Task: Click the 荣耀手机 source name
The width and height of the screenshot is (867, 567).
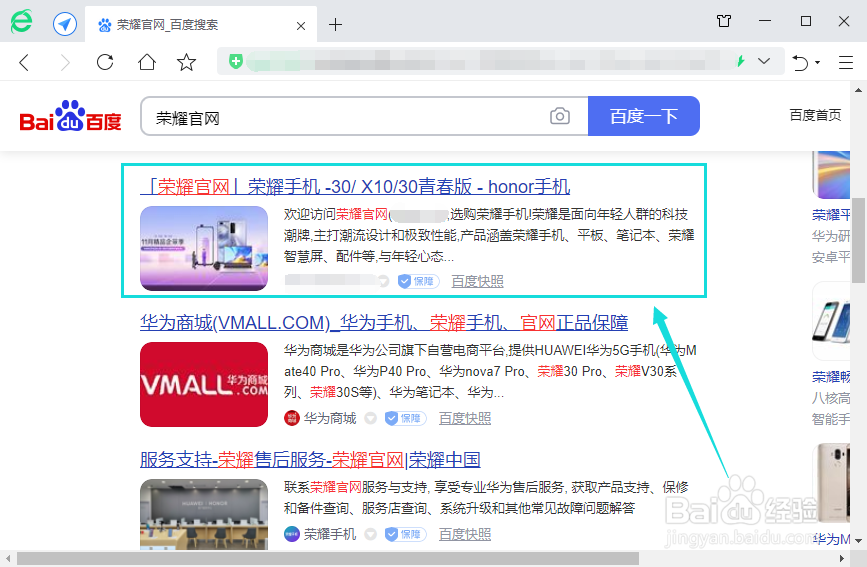Action: click(330, 534)
